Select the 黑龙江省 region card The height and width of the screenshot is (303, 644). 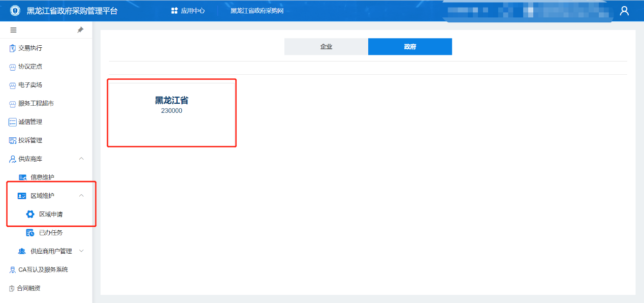tap(172, 113)
